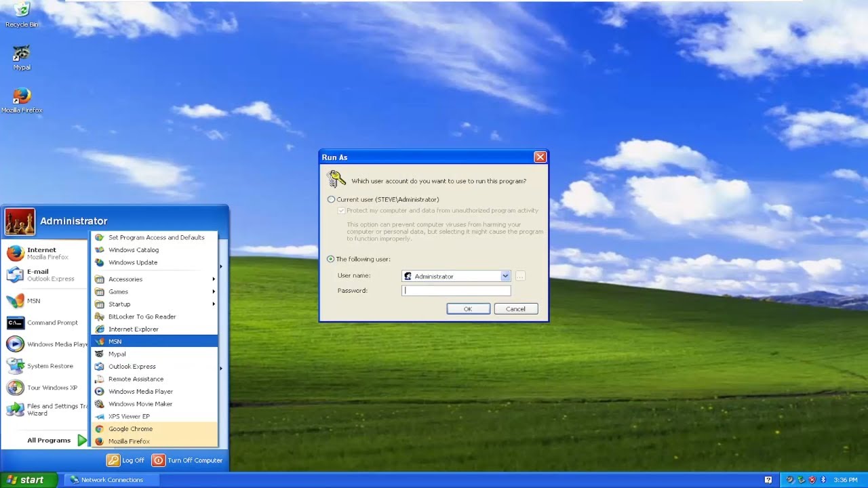The height and width of the screenshot is (488, 868).
Task: Expand the Games submenu
Action: coord(155,291)
